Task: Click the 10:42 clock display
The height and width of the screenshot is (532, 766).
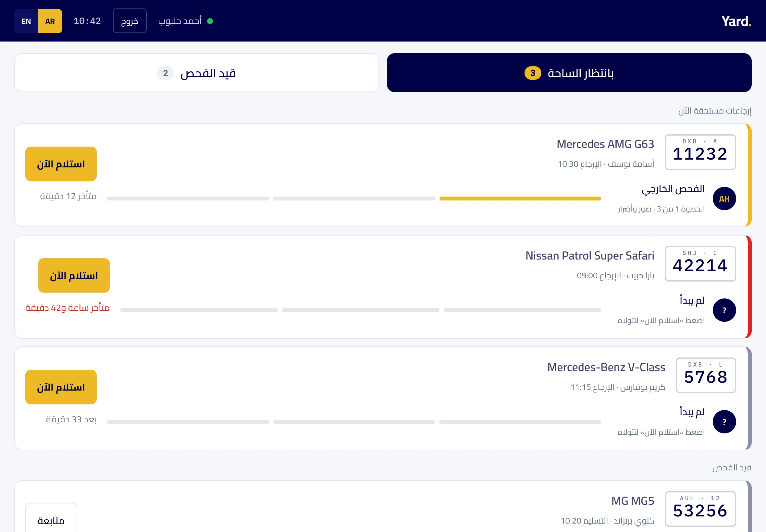Action: coord(87,21)
